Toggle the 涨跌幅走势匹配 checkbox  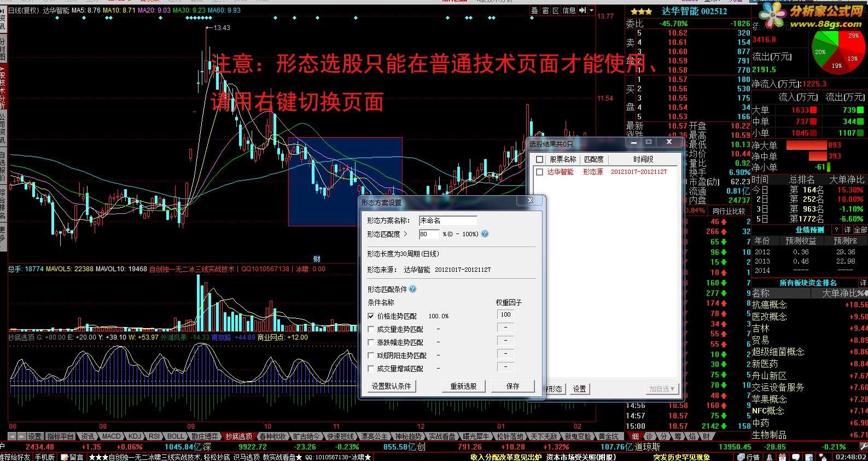coord(371,342)
